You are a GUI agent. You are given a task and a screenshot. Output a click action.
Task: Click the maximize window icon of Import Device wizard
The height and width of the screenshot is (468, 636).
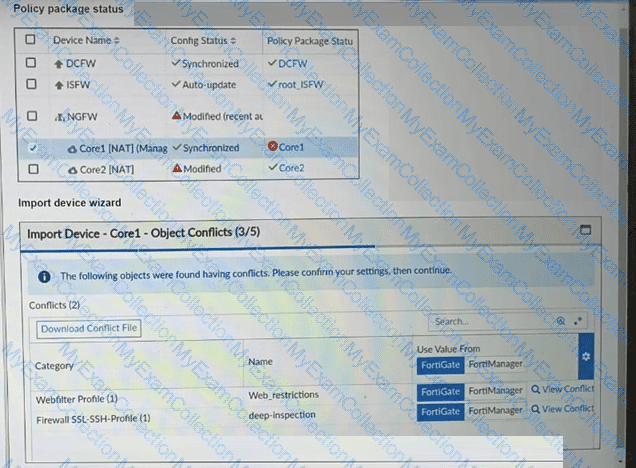[x=586, y=230]
